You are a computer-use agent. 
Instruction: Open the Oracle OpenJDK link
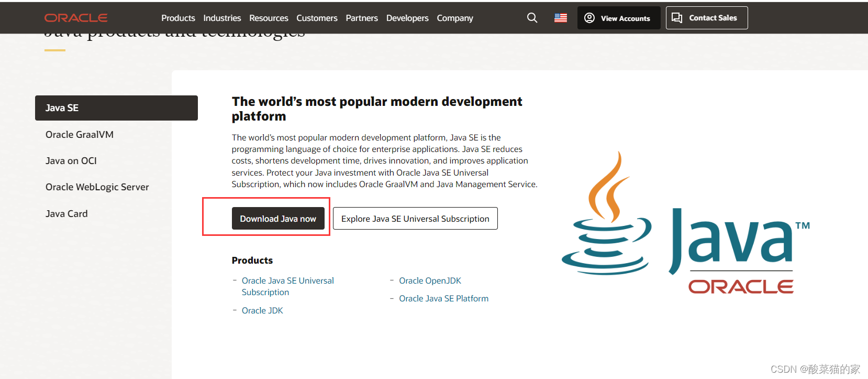pyautogui.click(x=430, y=280)
